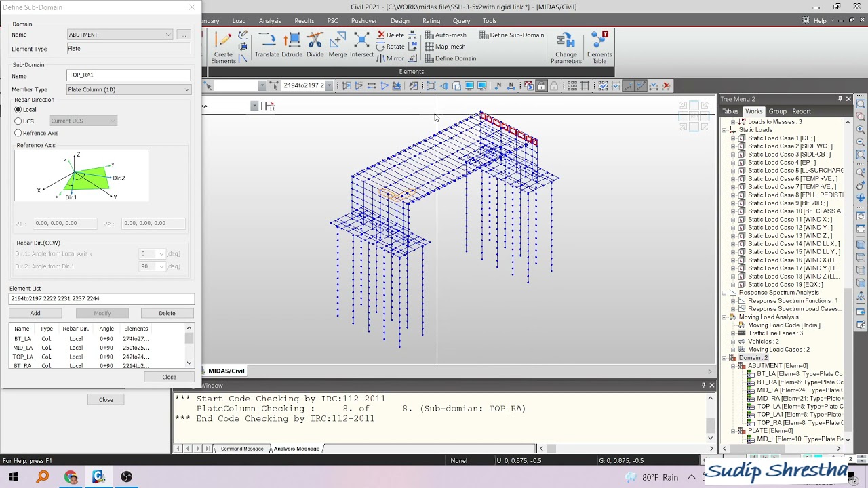The width and height of the screenshot is (868, 488).
Task: Click the grid lines icon in the toolbar
Action: 585,86
